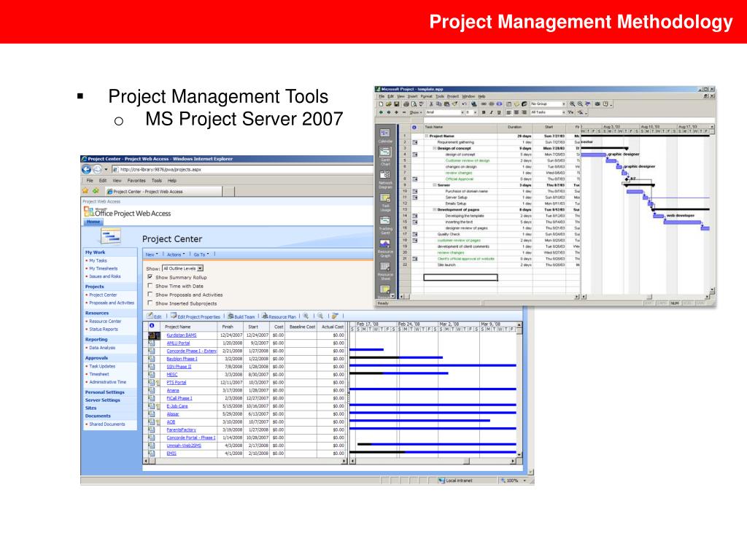Open the browser 100% zoom level control
Screen dimensions: 747x560
[x=514, y=481]
